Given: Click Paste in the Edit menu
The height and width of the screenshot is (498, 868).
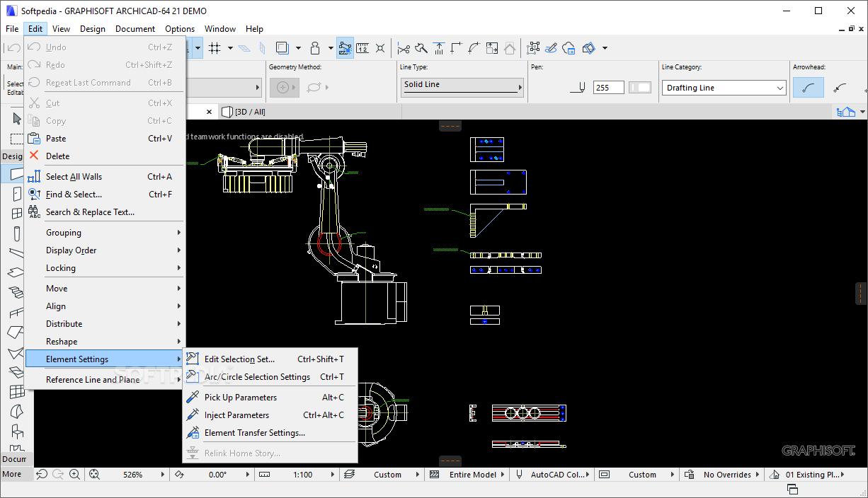Looking at the screenshot, I should (105, 139).
